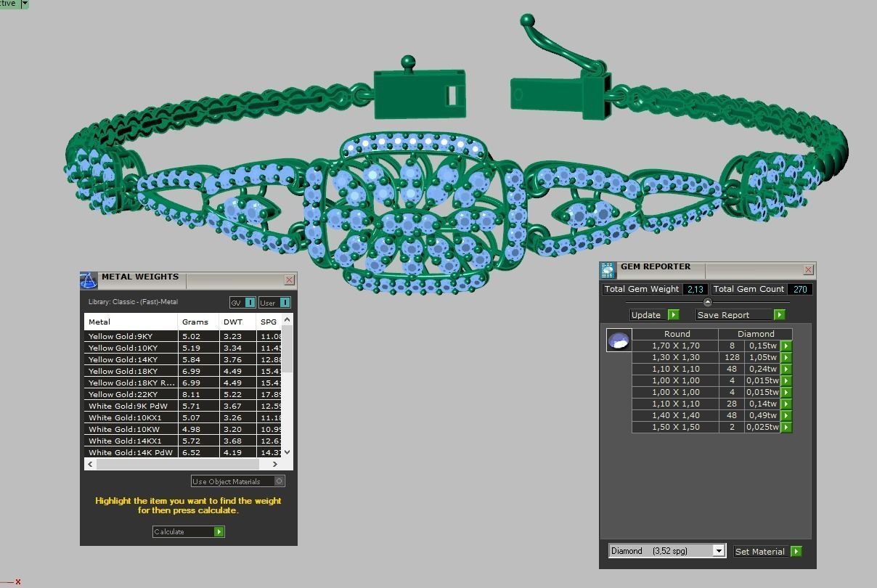Select the White Gold:10KX1 row
The image size is (877, 588).
point(183,417)
